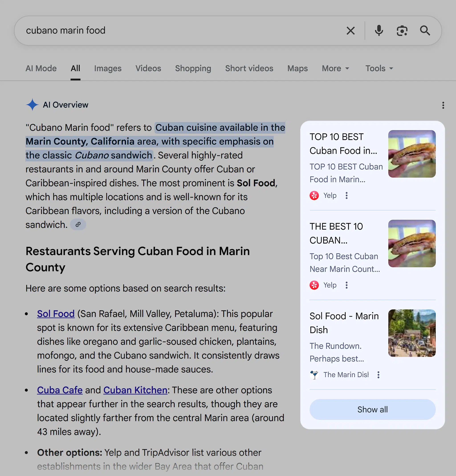Open 'THE BEST 10 CUBAN...' source title
The image size is (456, 476).
pos(336,233)
